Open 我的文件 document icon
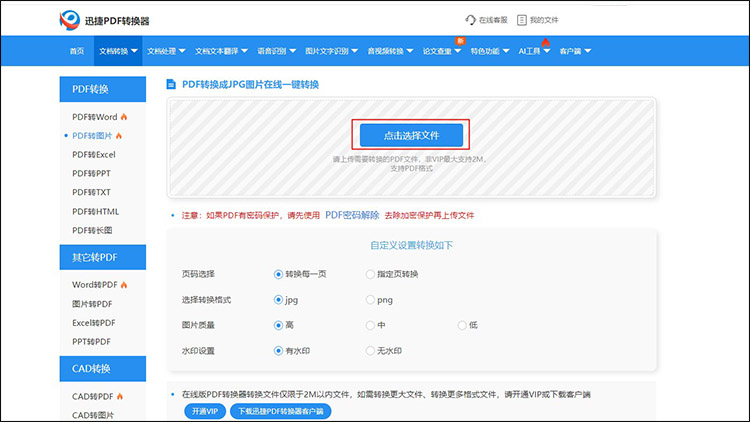 click(522, 20)
